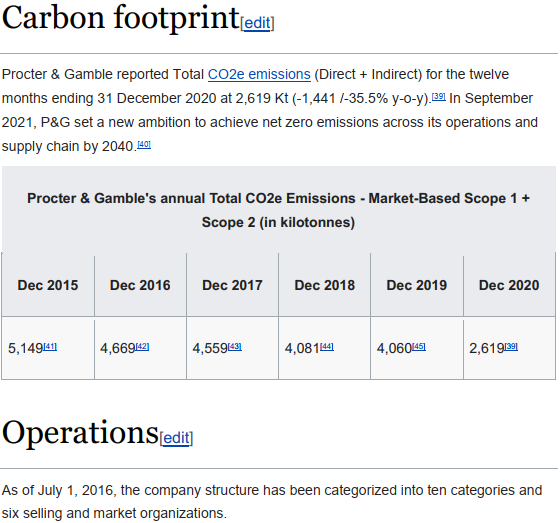Open citation 44 next to 4,081
Screen dimensions: 560x523
[x=327, y=347]
